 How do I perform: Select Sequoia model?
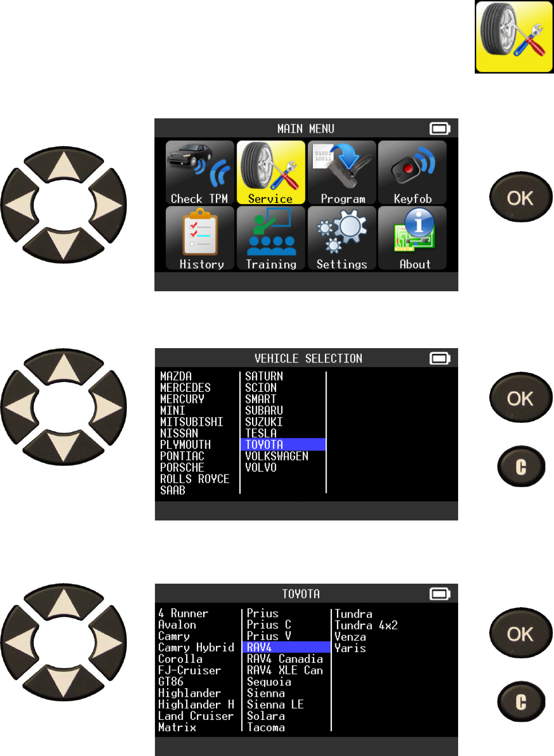click(x=269, y=682)
